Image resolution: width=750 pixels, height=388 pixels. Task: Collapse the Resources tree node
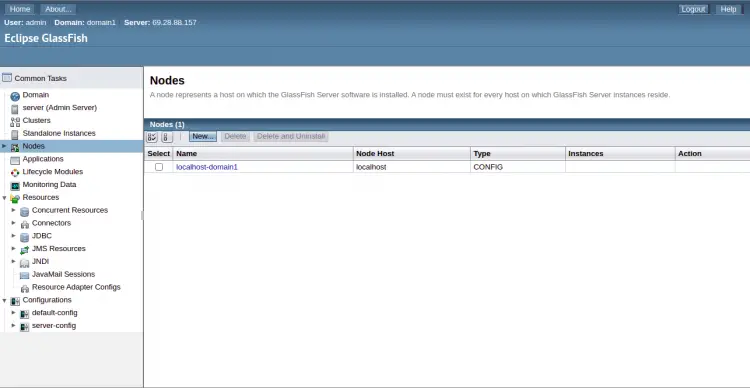point(4,198)
